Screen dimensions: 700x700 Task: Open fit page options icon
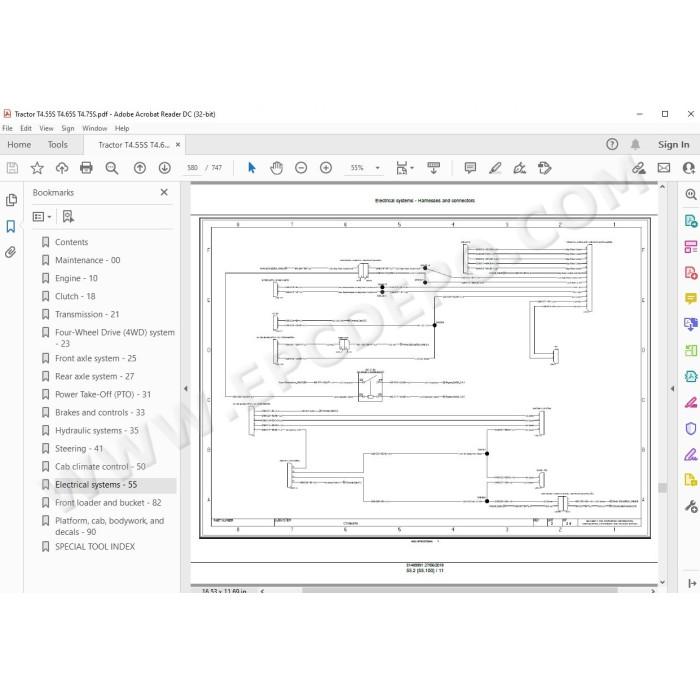(x=404, y=168)
